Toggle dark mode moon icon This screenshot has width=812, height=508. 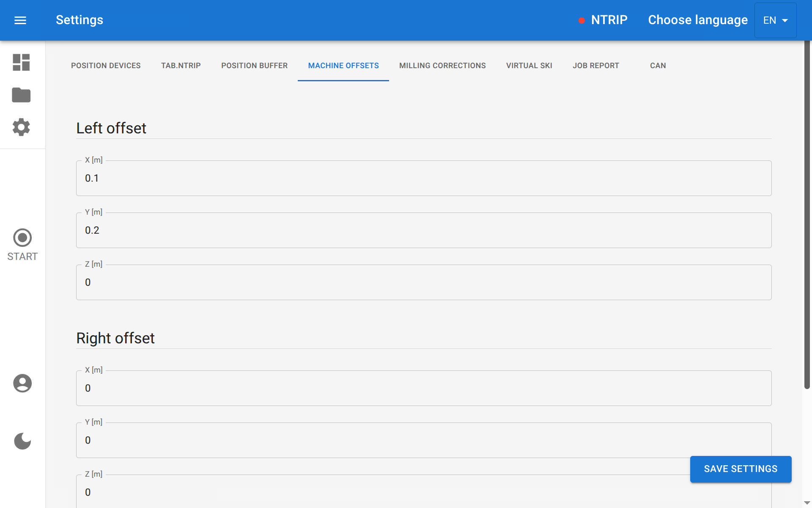pyautogui.click(x=22, y=441)
